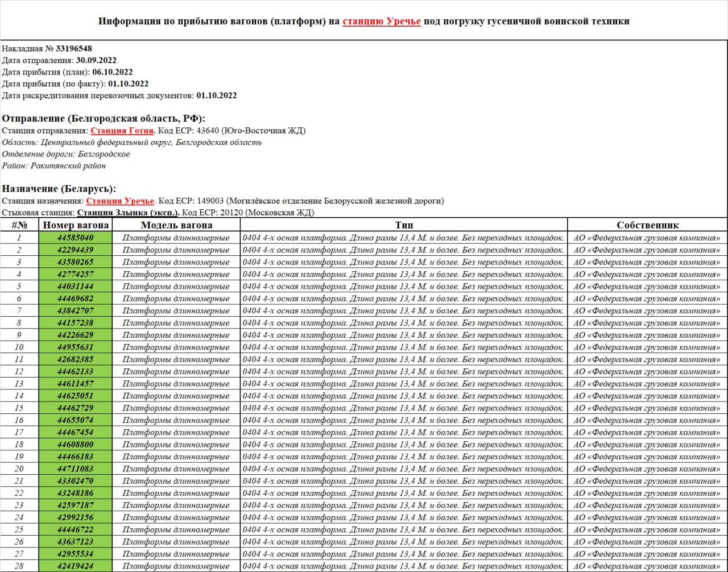The image size is (728, 572).
Task: Click wagon number 44955631 in row 10
Action: (x=76, y=347)
